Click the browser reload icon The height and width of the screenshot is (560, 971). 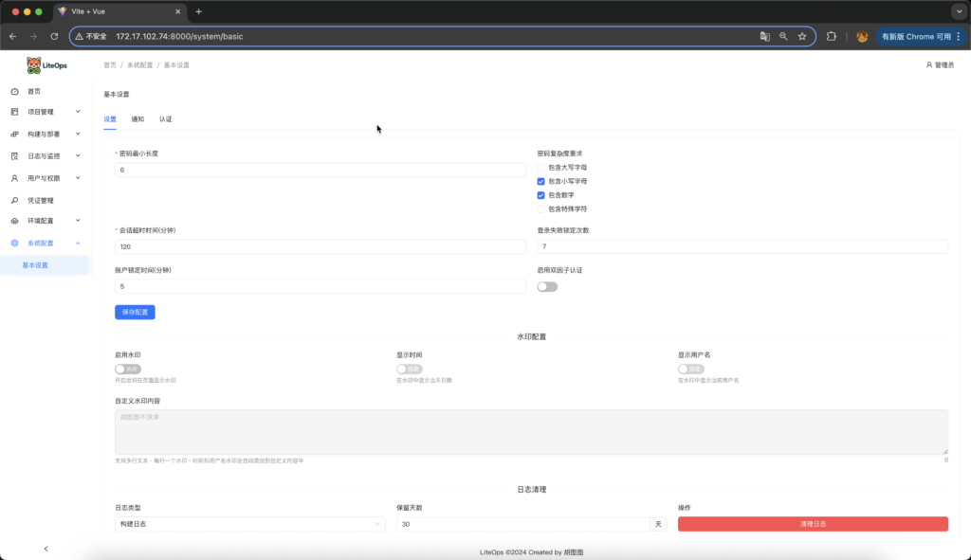(x=54, y=36)
